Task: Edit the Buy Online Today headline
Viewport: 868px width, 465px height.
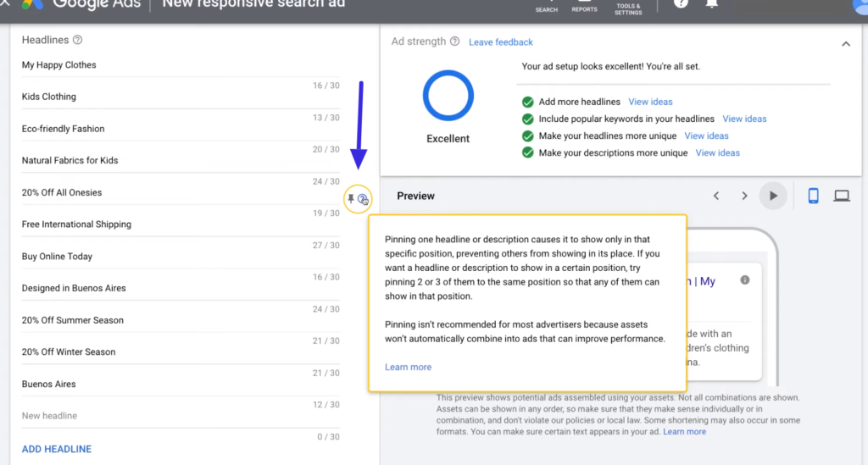Action: (181, 257)
